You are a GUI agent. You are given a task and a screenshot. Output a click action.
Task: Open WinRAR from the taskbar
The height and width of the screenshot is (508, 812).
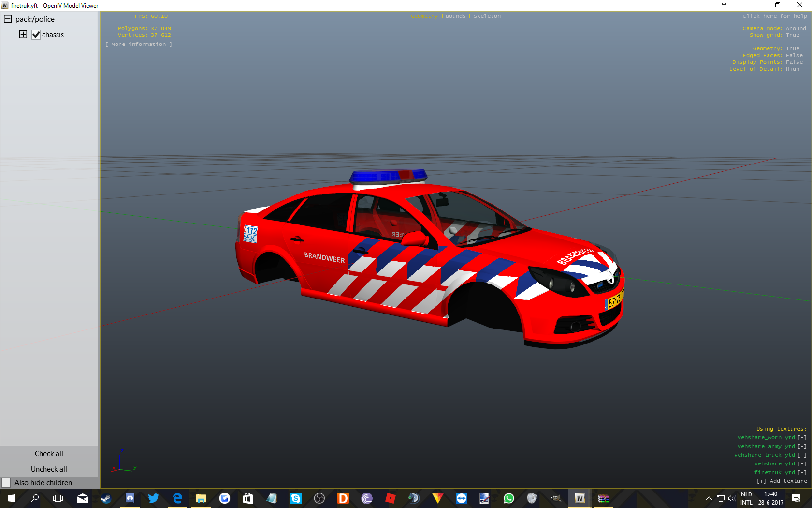click(603, 498)
